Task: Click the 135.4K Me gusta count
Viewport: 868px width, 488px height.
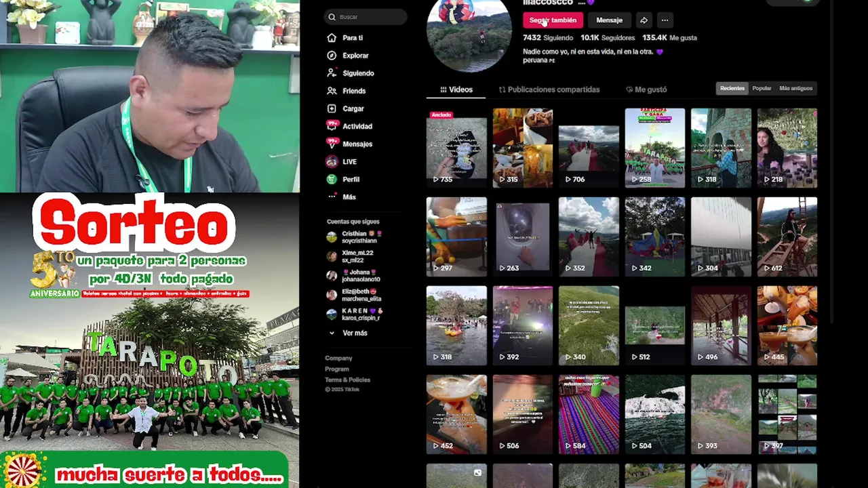Action: [x=669, y=38]
